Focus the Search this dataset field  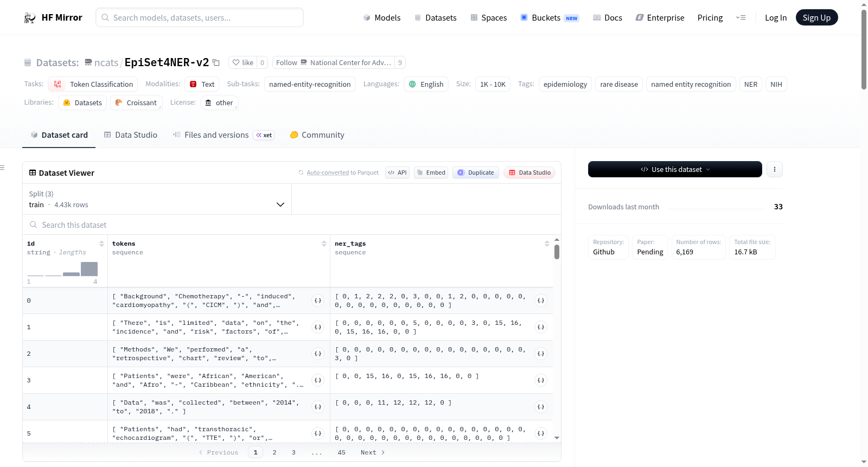[x=291, y=225]
